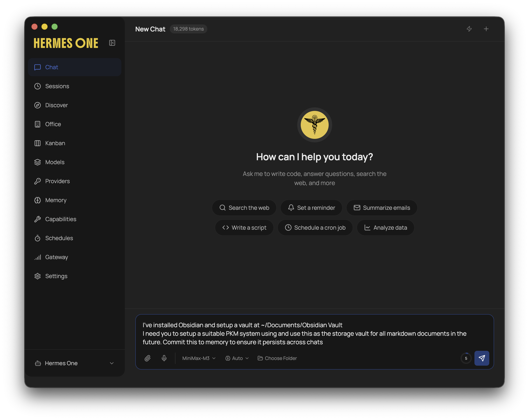Click the Gateway signal bars icon

(x=38, y=257)
